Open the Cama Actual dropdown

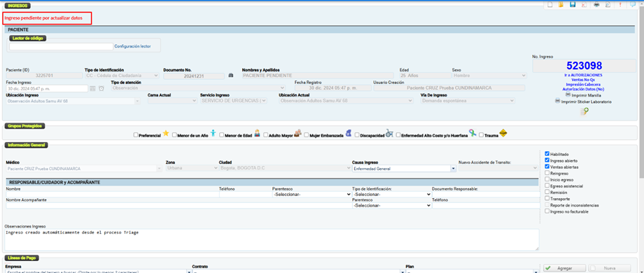(x=172, y=101)
